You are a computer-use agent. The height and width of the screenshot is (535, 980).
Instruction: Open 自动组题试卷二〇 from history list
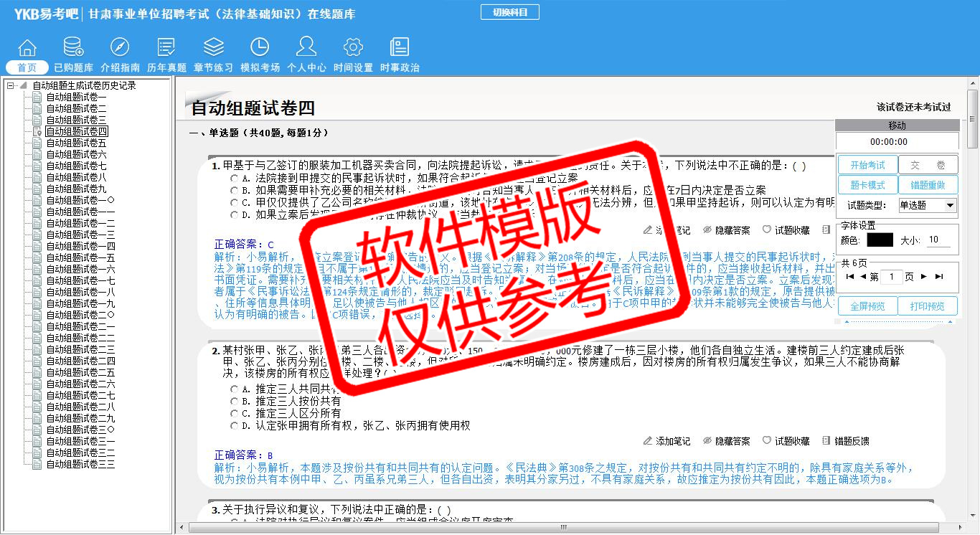coord(80,316)
